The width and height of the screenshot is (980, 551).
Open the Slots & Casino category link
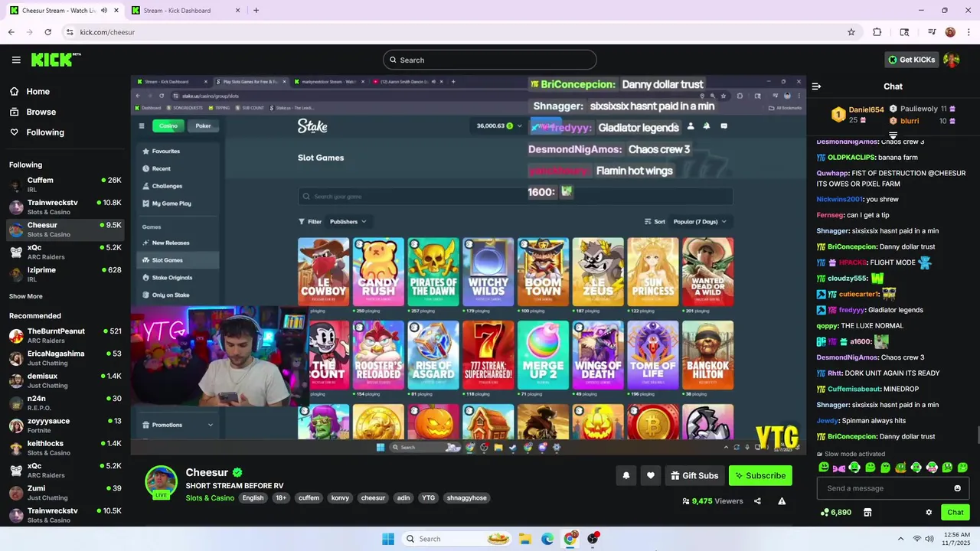[x=210, y=498]
